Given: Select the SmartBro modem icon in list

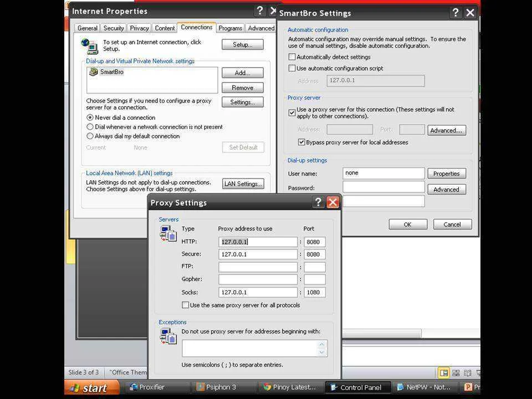Looking at the screenshot, I should tap(93, 71).
